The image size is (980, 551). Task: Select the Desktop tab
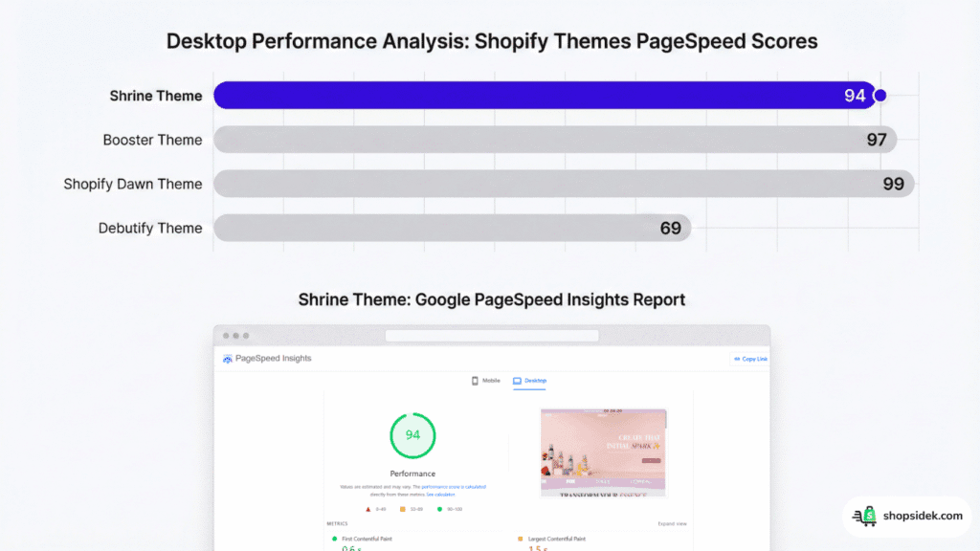531,380
